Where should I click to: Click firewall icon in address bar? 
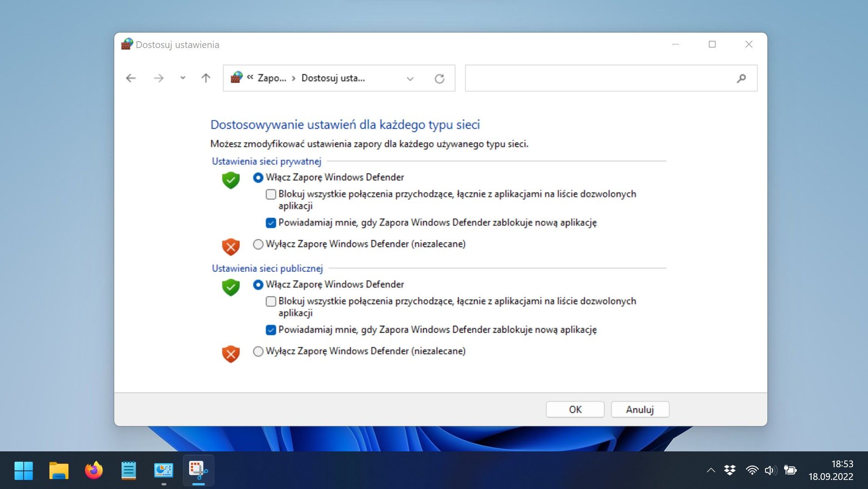(x=236, y=77)
